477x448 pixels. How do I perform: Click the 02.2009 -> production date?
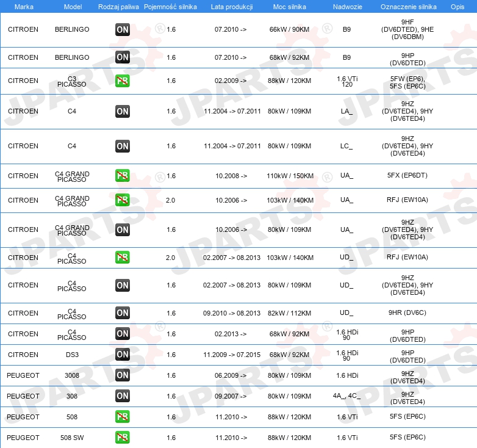tap(231, 81)
